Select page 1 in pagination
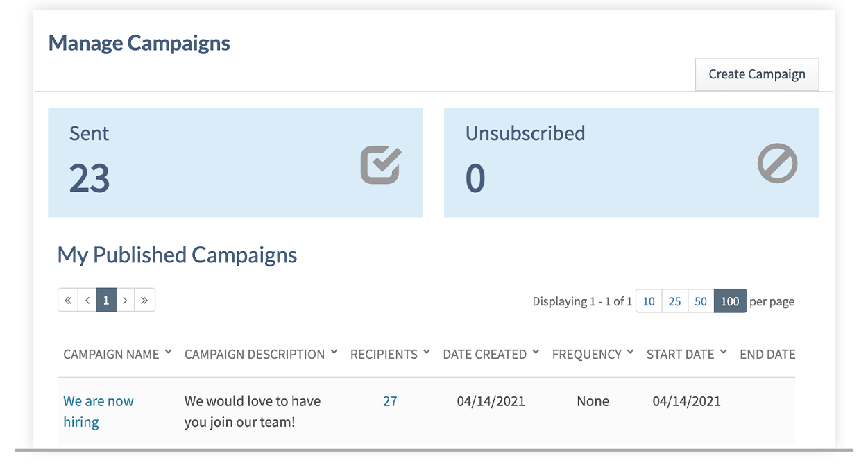Screen dimensions: 868x474 (x=106, y=301)
